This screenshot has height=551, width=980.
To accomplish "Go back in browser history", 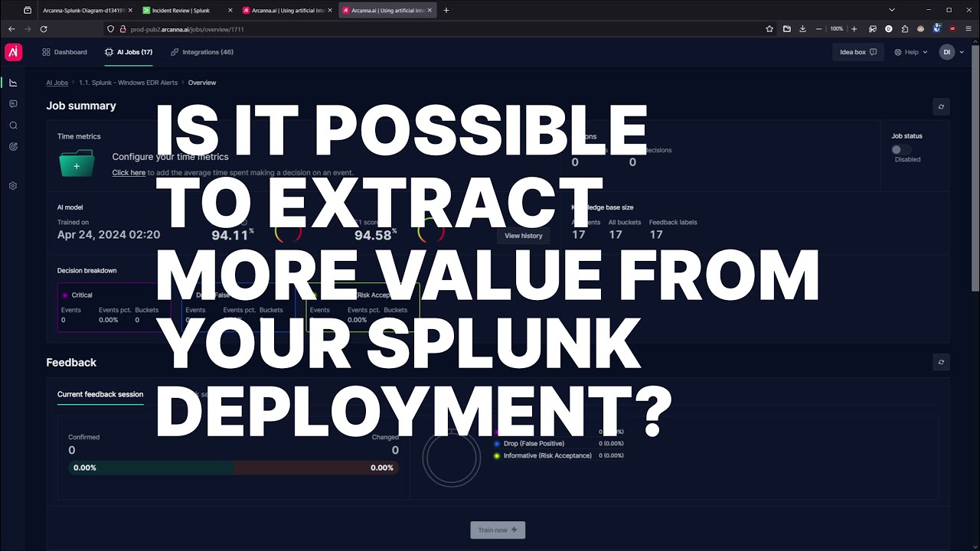I will click(x=11, y=29).
